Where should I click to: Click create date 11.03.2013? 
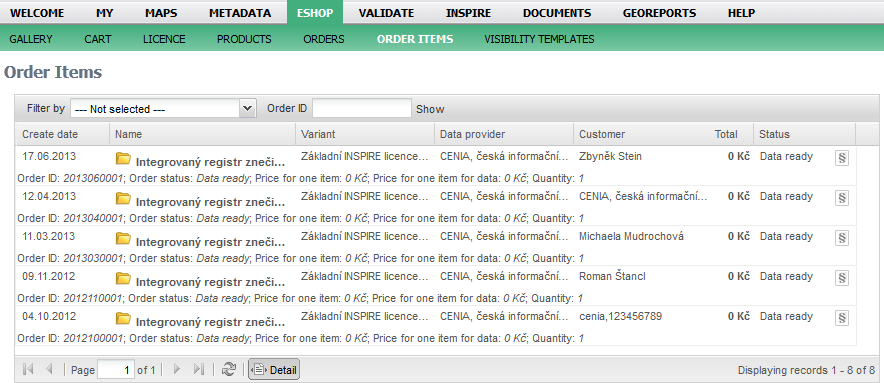(x=49, y=236)
